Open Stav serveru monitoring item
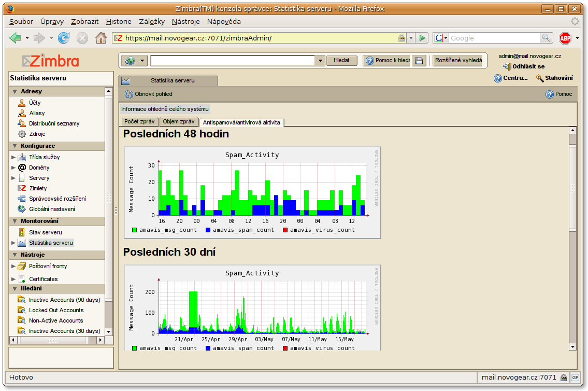 (45, 232)
